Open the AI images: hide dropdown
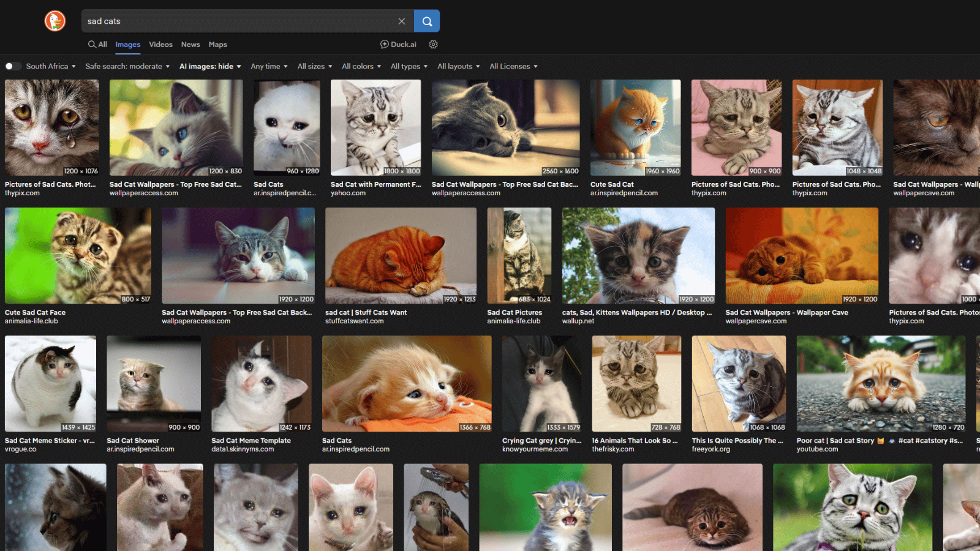This screenshot has height=551, width=980. 210,67
